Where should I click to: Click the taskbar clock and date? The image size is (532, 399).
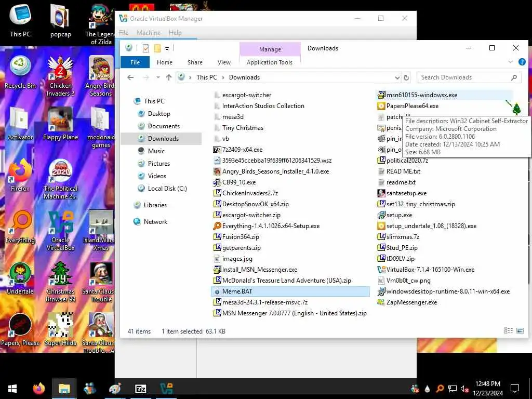(487, 389)
